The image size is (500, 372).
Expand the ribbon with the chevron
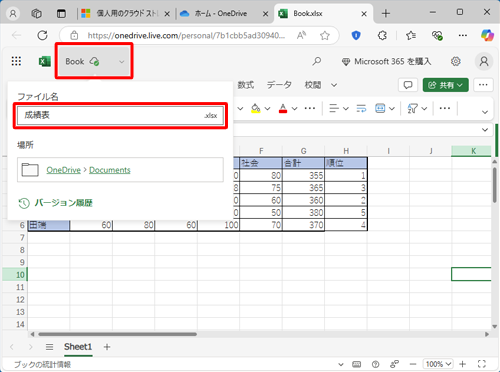tap(485, 112)
